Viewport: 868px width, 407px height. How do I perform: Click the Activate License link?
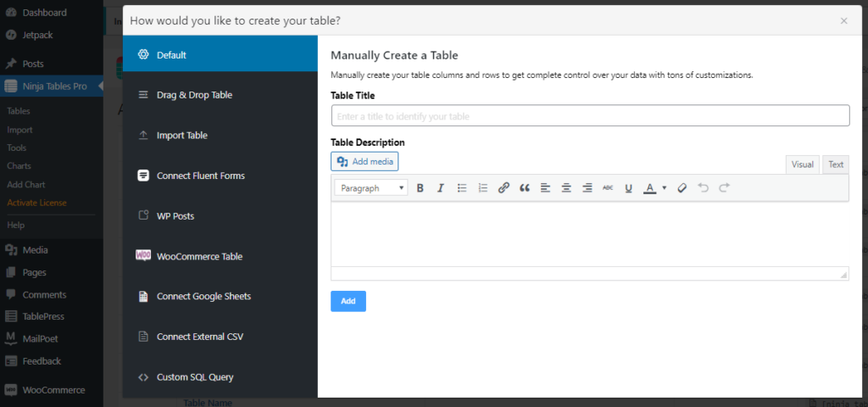coord(36,203)
